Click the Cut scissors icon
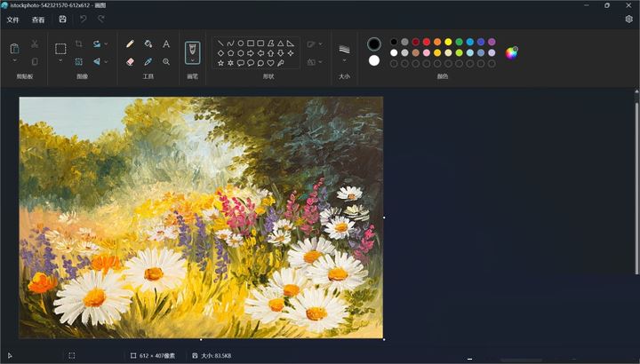The height and width of the screenshot is (364, 640). coord(35,44)
